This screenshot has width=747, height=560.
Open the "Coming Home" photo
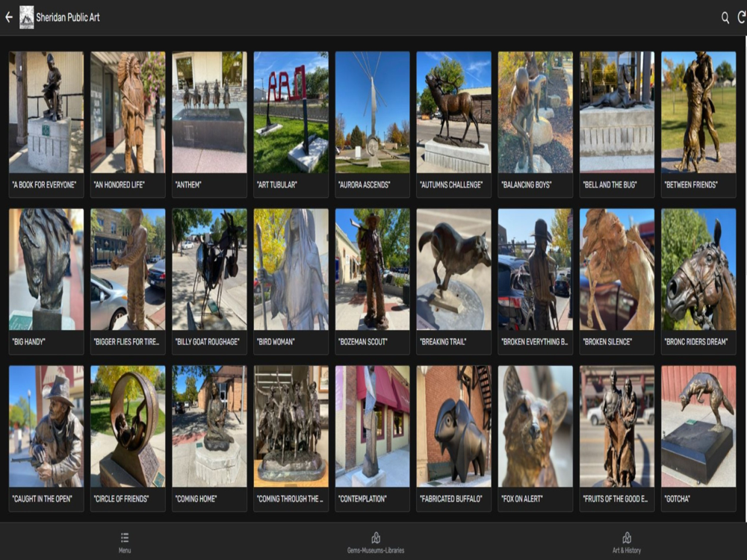pyautogui.click(x=210, y=426)
